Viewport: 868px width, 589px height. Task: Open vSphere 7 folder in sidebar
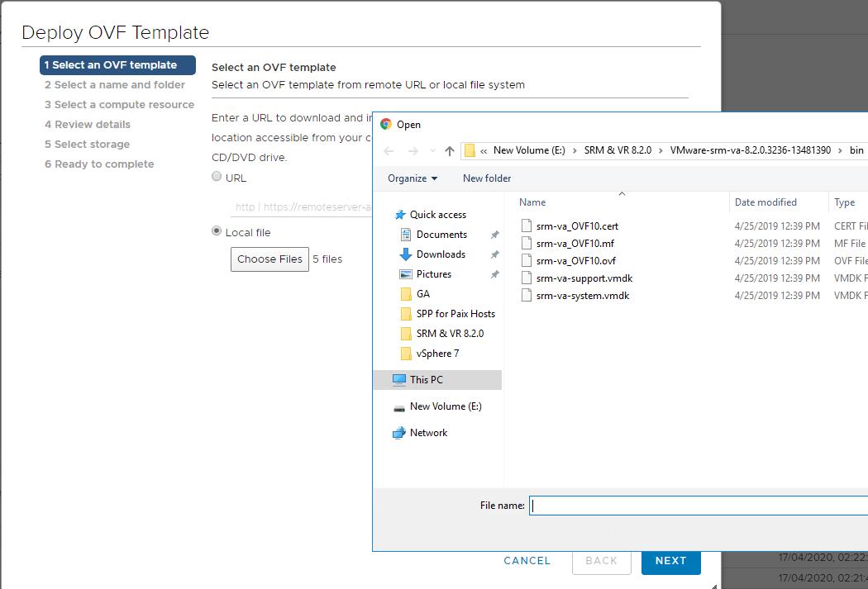pyautogui.click(x=437, y=354)
